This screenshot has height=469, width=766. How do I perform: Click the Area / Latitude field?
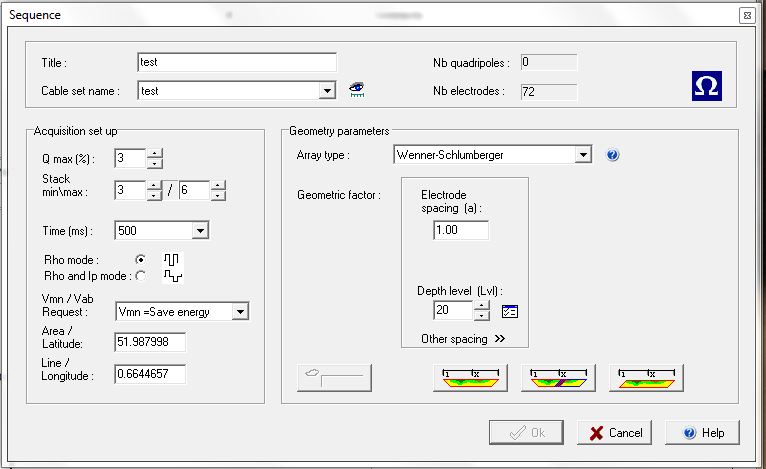tap(150, 342)
